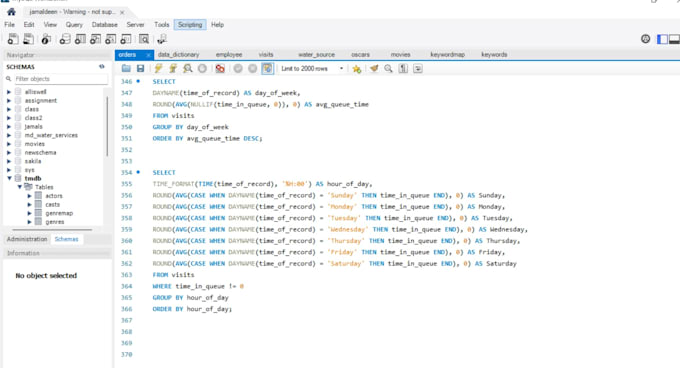Select the newschema schema in the tree
This screenshot has width=680, height=368.
point(40,153)
